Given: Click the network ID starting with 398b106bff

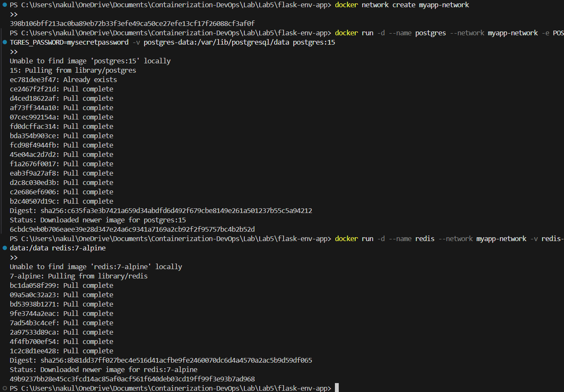Looking at the screenshot, I should [132, 23].
